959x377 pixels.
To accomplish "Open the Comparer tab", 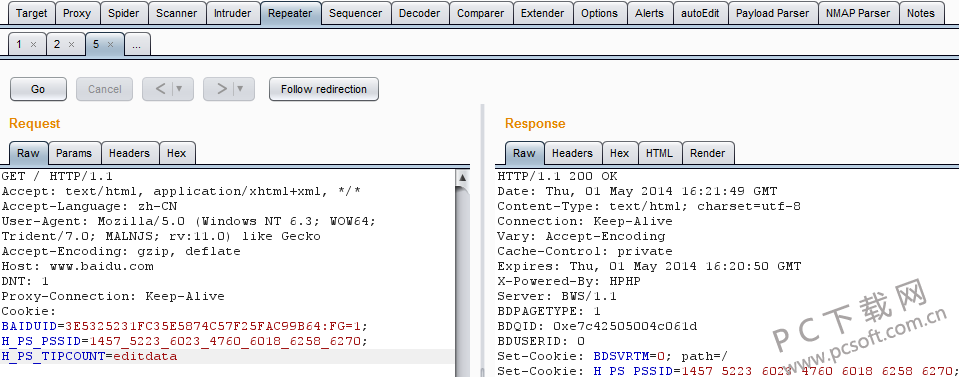I will click(481, 13).
